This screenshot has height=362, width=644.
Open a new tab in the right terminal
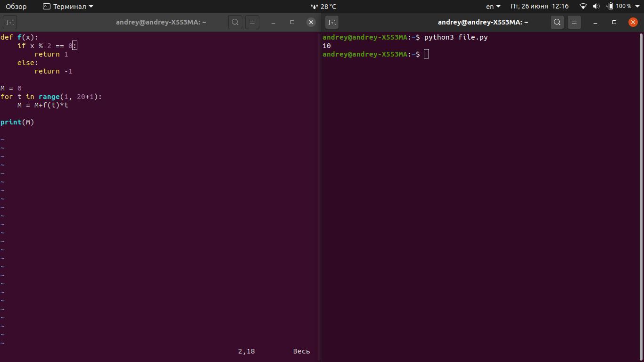pyautogui.click(x=332, y=22)
